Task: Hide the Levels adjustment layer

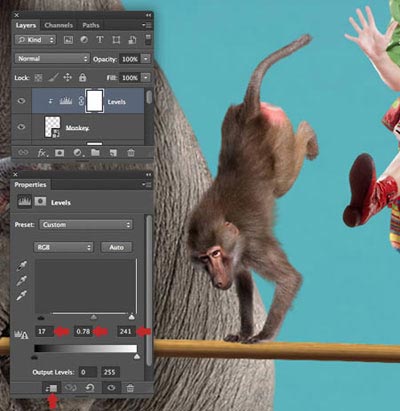Action: 21,101
